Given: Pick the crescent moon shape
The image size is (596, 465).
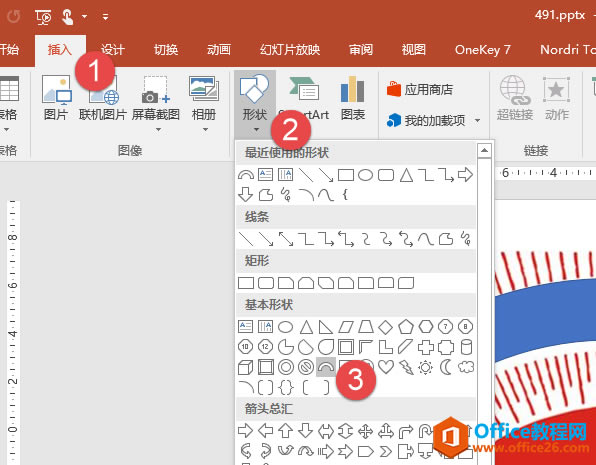Looking at the screenshot, I should pyautogui.click(x=445, y=367).
